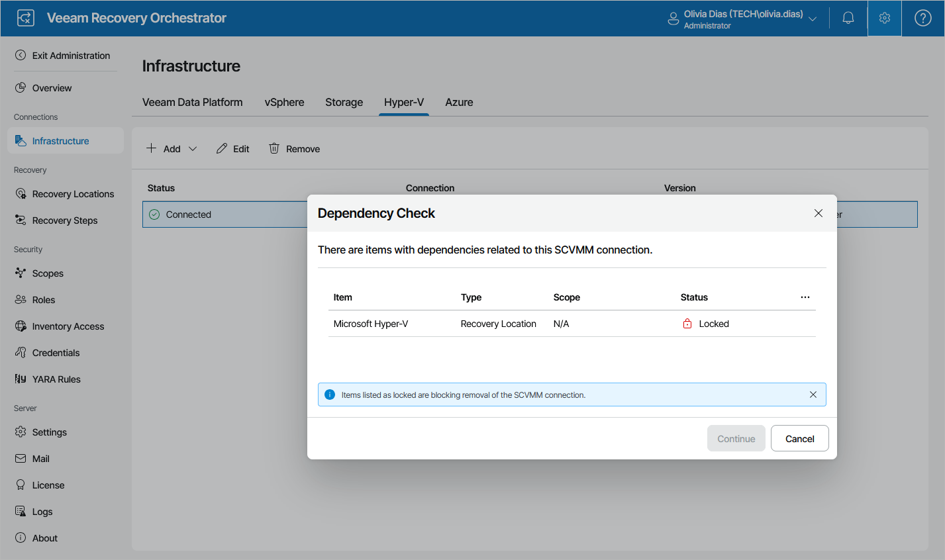Click the red lock icon beside Locked
This screenshot has height=560, width=945.
click(x=687, y=324)
